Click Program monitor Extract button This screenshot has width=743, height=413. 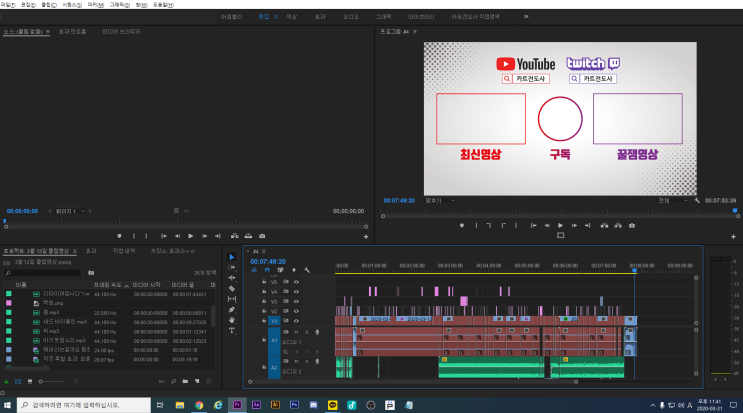coord(618,225)
